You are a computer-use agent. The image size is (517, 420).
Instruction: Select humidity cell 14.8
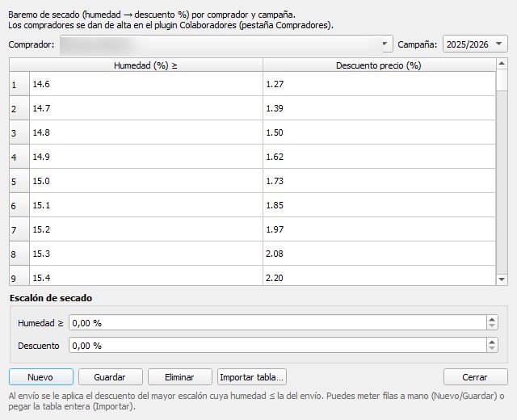146,132
